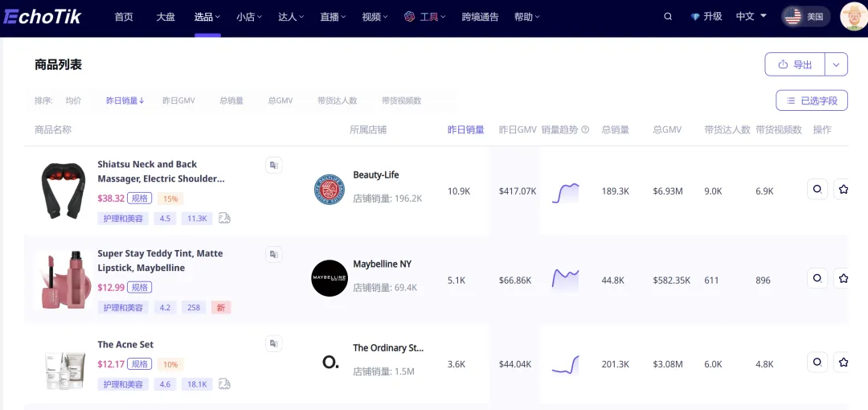Viewport: 868px width, 410px height.
Task: Open analysis icon for Maybelline lipstick row
Action: coord(817,278)
